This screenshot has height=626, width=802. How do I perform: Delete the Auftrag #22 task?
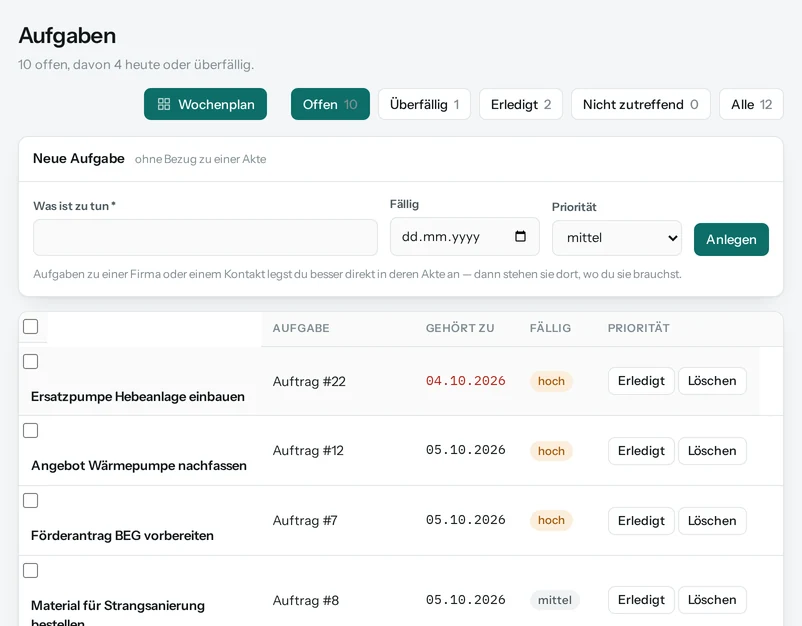coord(712,381)
